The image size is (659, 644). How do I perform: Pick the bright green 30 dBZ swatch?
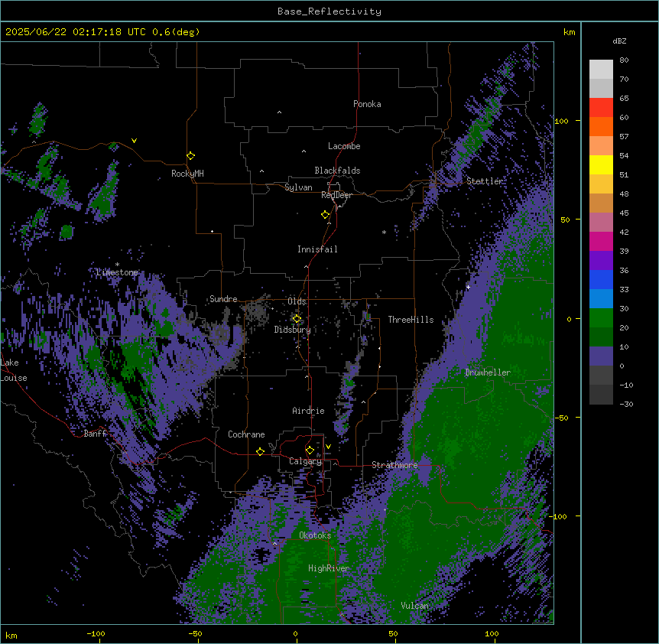click(x=601, y=318)
